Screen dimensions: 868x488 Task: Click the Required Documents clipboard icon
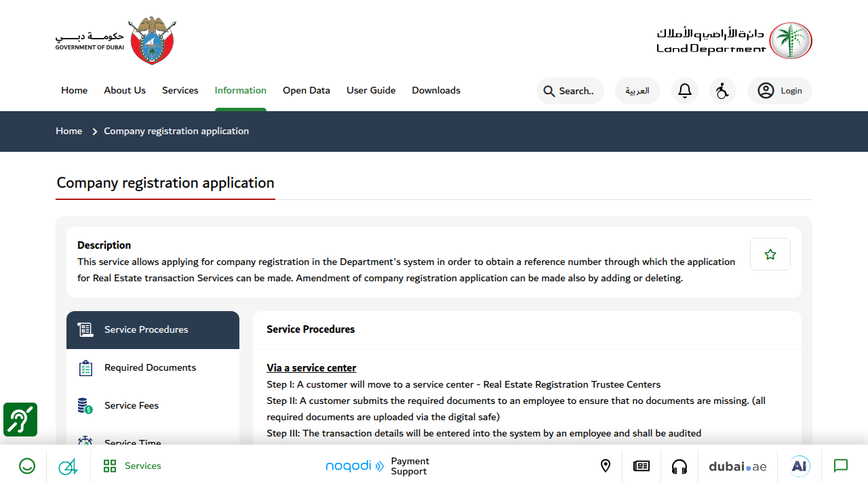tap(85, 368)
